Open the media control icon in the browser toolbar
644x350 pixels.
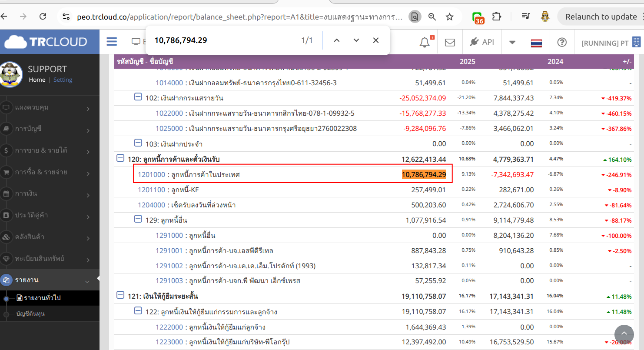526,17
